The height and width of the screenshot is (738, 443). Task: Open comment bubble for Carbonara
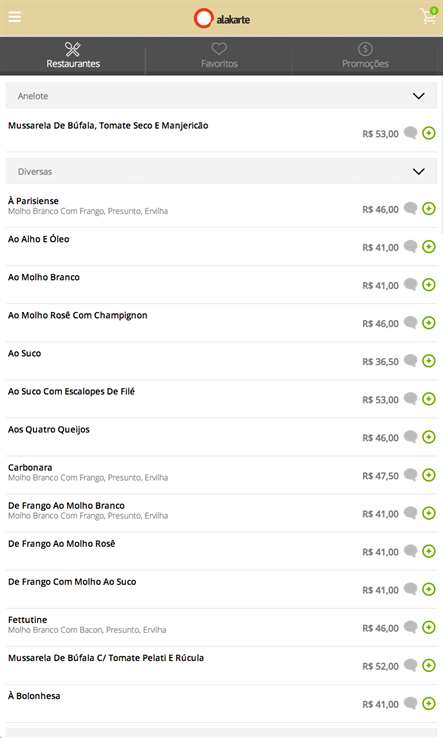(x=411, y=474)
